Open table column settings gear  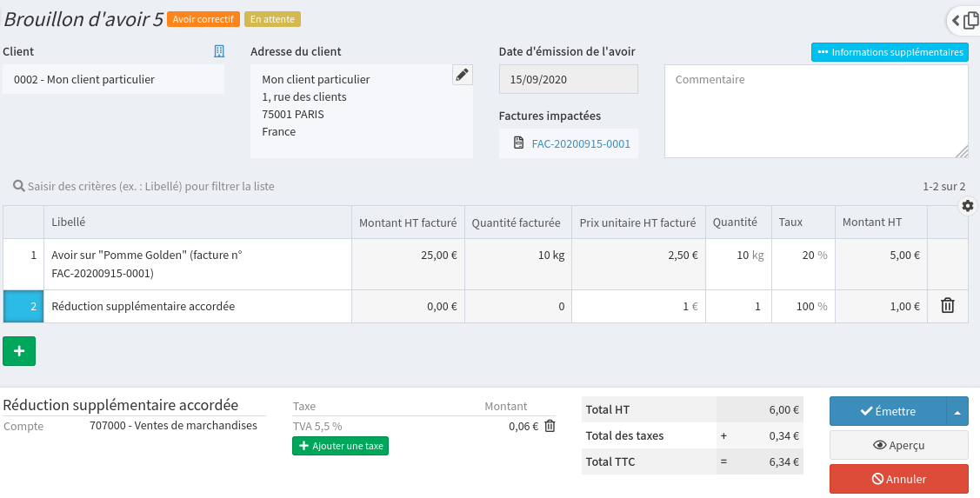968,206
